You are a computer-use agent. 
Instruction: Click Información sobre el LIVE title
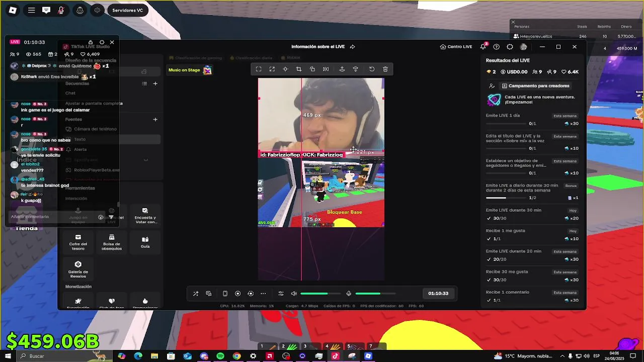coord(318,47)
